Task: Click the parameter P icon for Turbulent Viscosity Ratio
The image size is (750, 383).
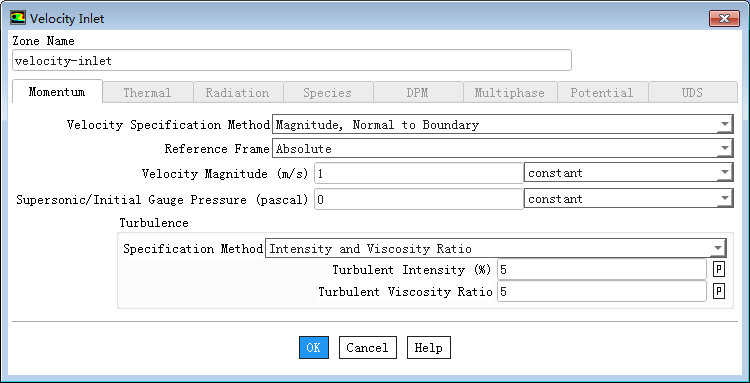Action: pos(718,291)
